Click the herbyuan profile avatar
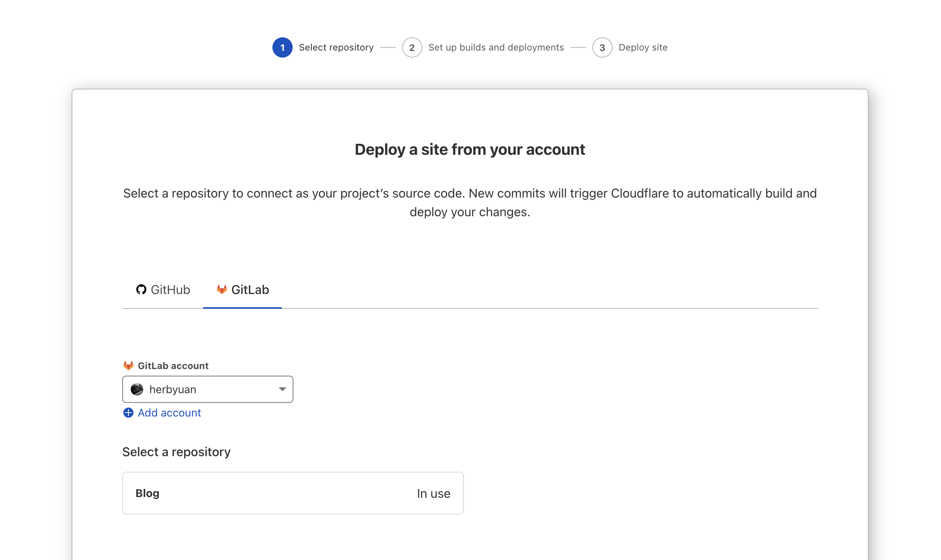 pyautogui.click(x=137, y=389)
